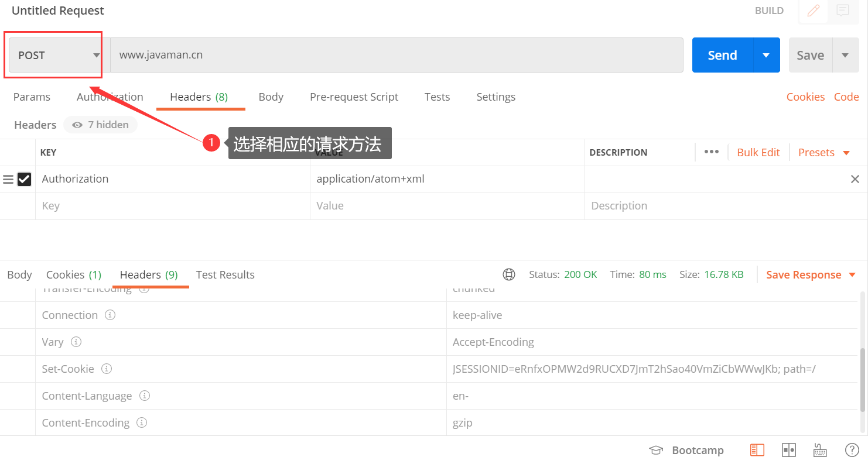Click the Save button

811,55
